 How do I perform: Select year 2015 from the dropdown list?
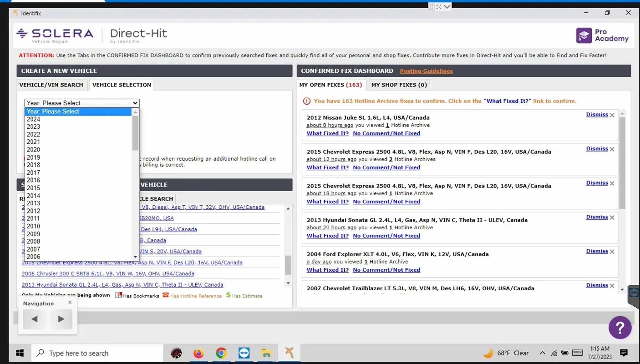coord(33,188)
